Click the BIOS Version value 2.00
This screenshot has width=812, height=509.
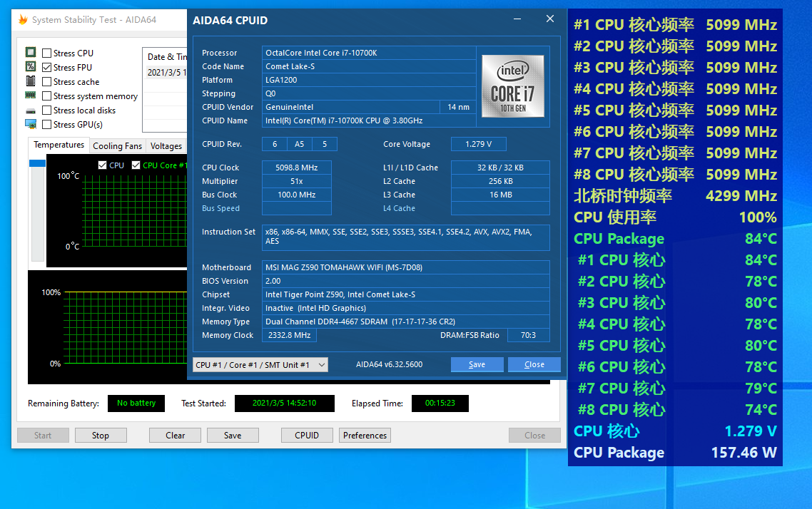coord(405,281)
